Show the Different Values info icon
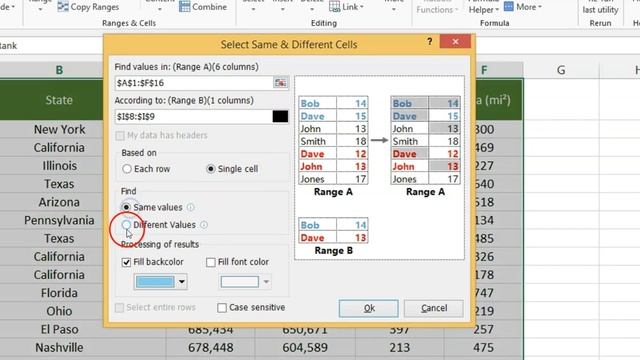This screenshot has width=640, height=360. [204, 225]
